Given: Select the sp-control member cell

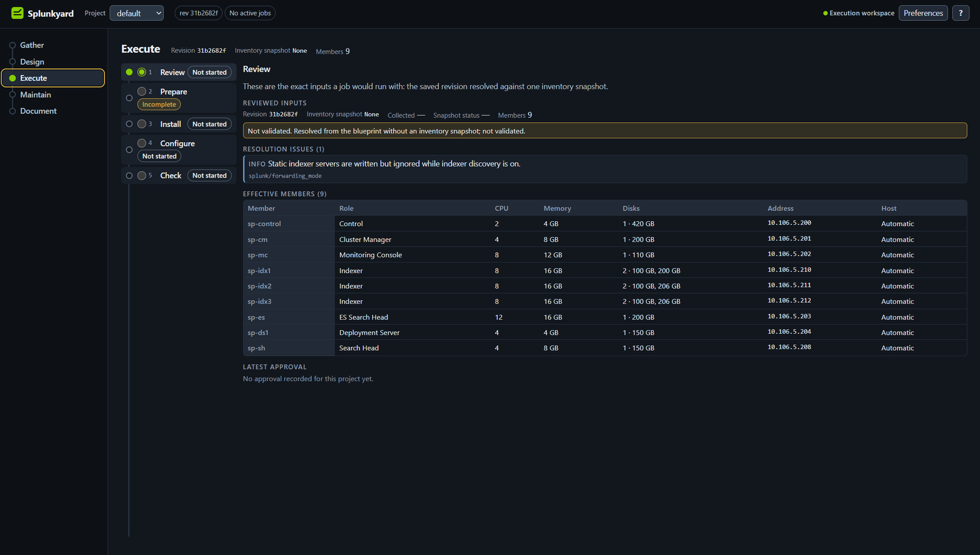Looking at the screenshot, I should [x=289, y=224].
